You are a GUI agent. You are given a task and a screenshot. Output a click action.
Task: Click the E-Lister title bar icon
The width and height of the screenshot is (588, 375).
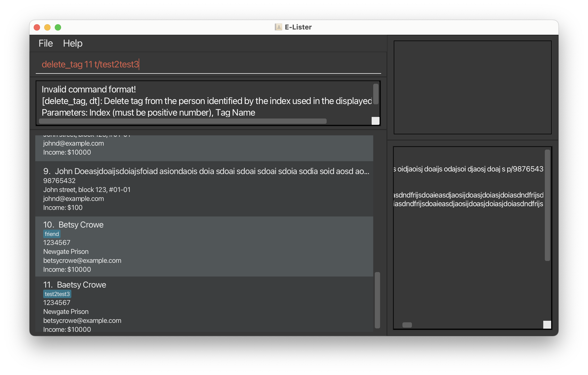pyautogui.click(x=278, y=27)
